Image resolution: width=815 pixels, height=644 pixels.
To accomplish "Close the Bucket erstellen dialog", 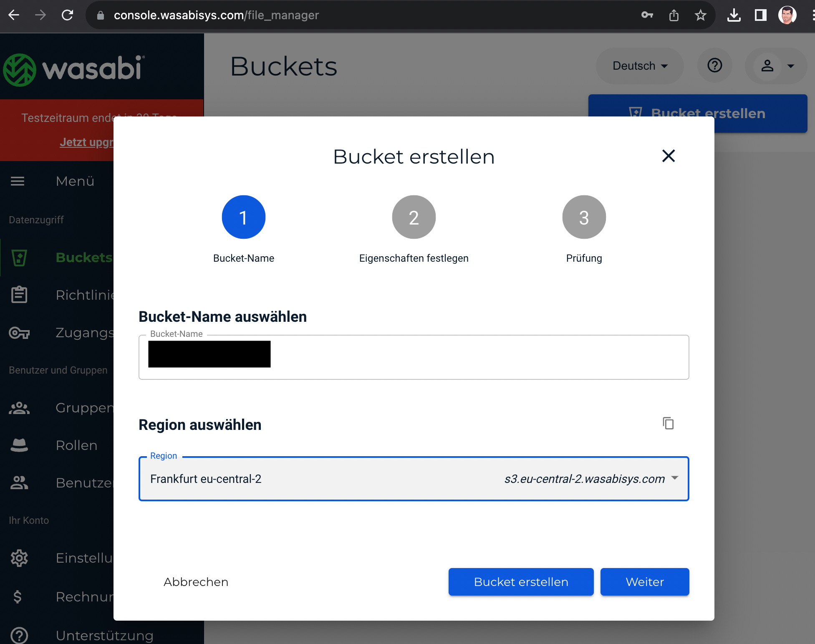I will pos(669,156).
